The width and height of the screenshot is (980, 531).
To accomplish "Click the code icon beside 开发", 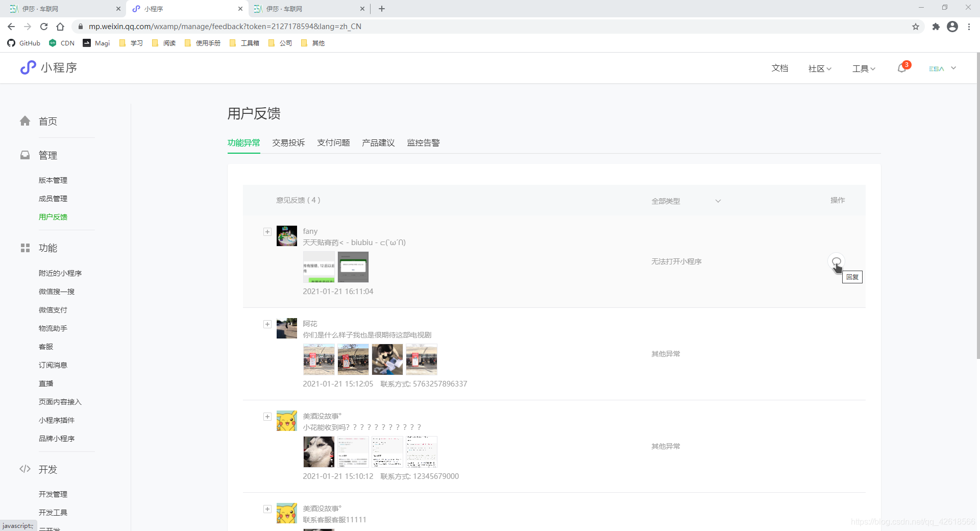I will [x=25, y=469].
